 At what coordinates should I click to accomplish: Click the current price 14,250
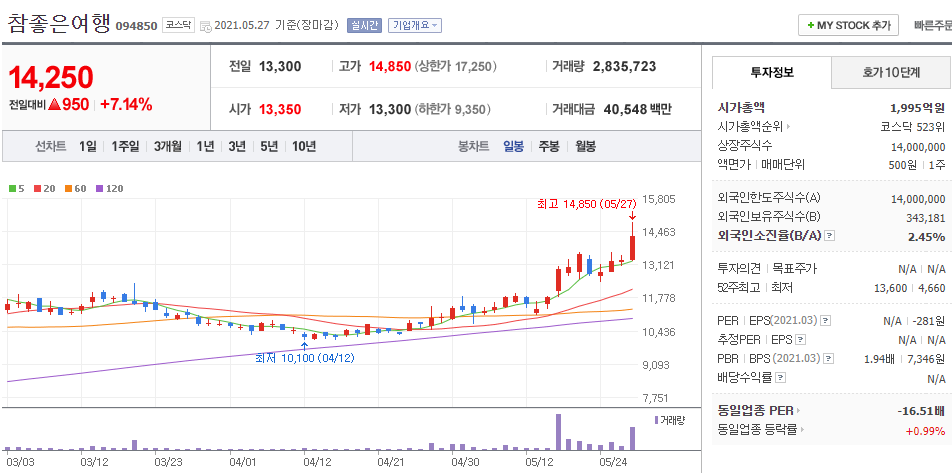(x=51, y=77)
